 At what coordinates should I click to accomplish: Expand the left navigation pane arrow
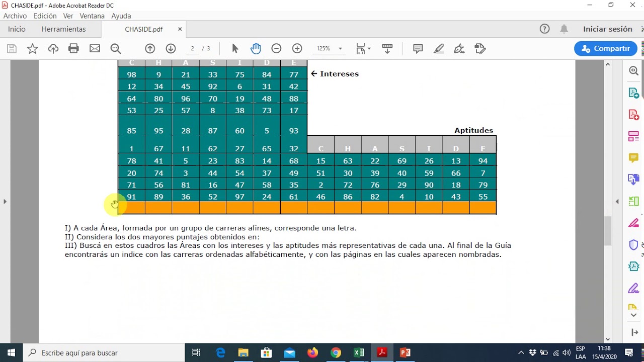point(5,202)
